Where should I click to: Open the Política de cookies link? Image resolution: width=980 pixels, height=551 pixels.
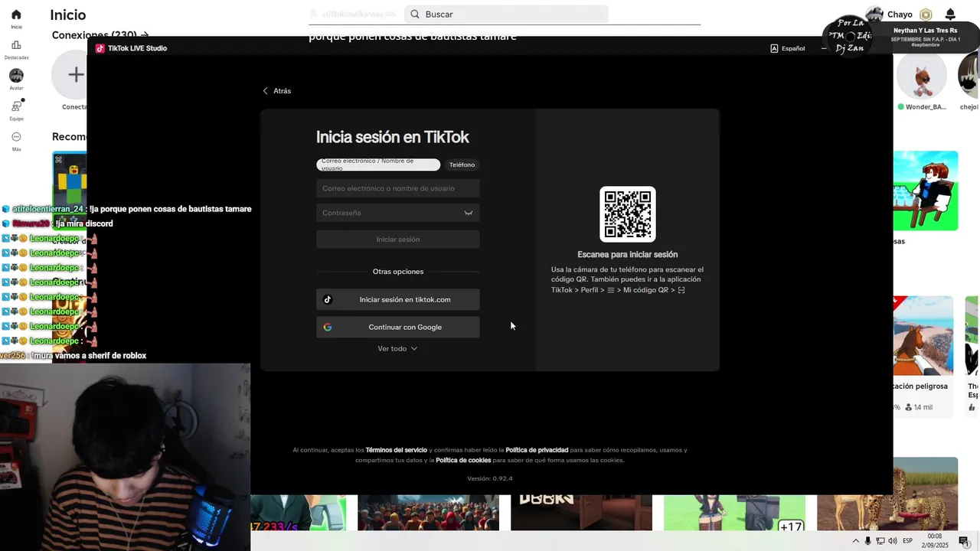click(x=463, y=460)
